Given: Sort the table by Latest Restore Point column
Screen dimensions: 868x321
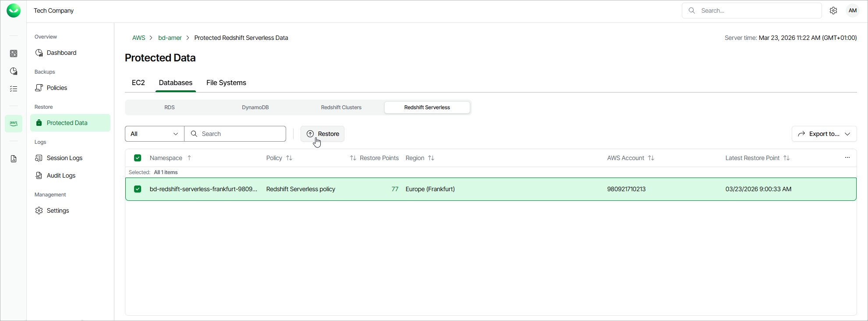Looking at the screenshot, I should (x=757, y=158).
